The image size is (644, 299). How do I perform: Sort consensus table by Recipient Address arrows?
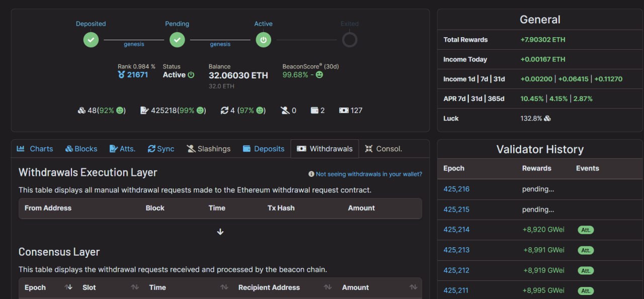pyautogui.click(x=328, y=287)
